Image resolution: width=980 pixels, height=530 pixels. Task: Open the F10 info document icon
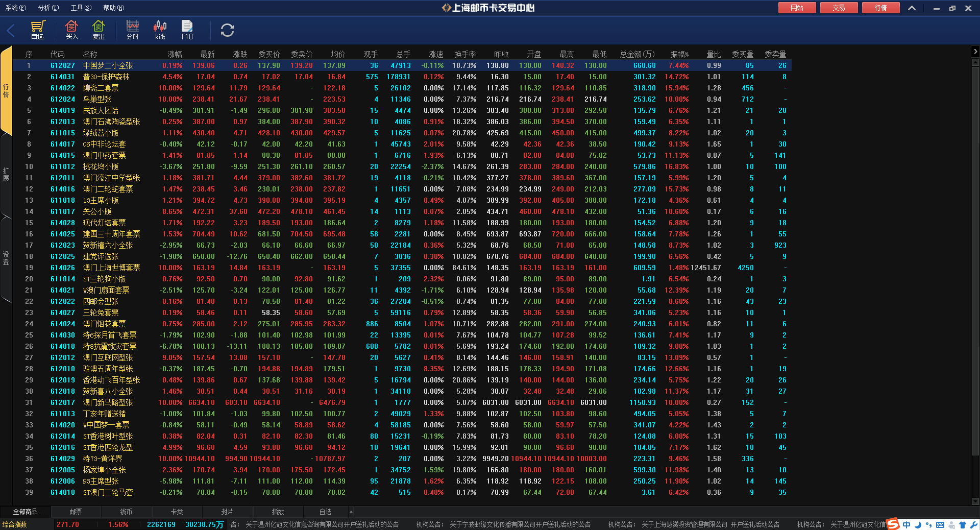[187, 30]
